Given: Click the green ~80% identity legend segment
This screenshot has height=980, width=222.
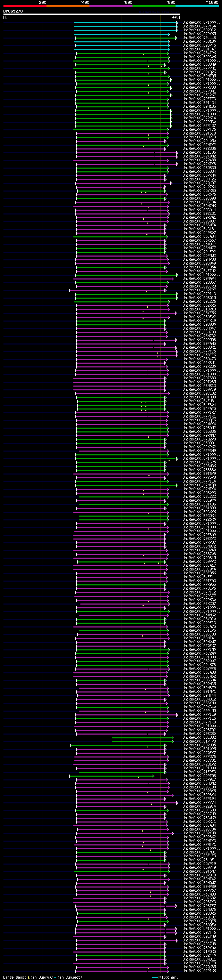Looking at the screenshot, I should click(154, 6).
